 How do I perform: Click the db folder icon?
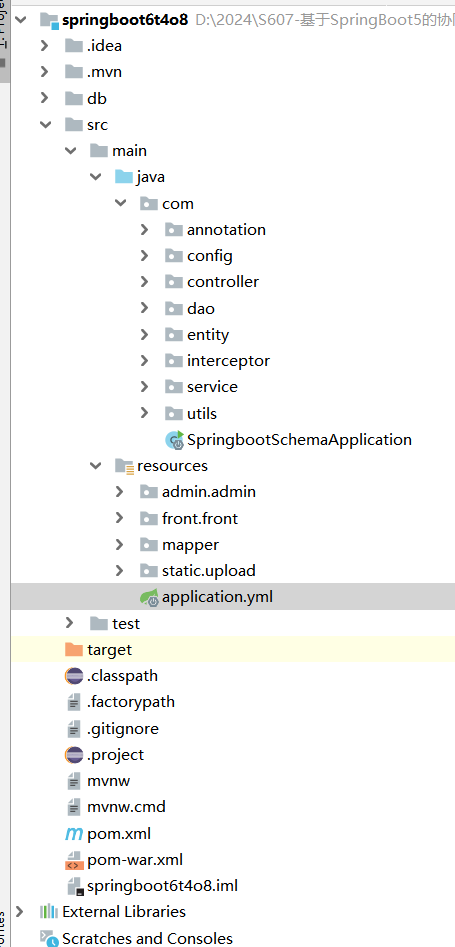pos(74,98)
